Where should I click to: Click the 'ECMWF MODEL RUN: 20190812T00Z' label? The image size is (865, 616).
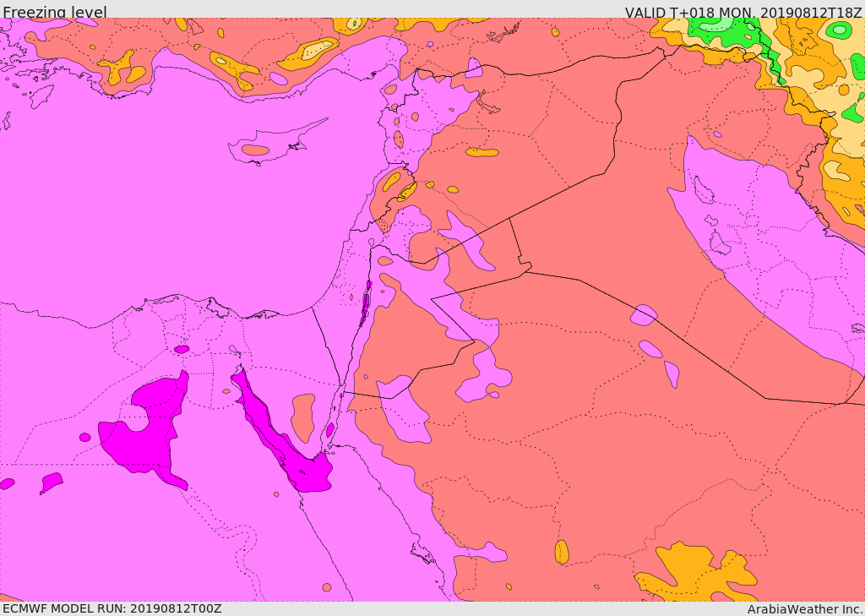coord(112,608)
